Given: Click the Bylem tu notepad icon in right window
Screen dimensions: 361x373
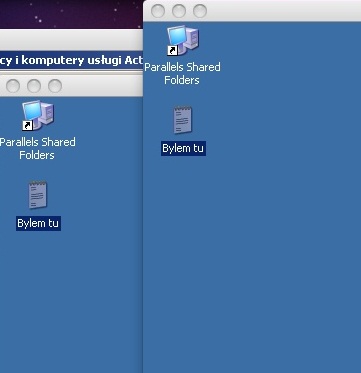Looking at the screenshot, I should (x=183, y=120).
